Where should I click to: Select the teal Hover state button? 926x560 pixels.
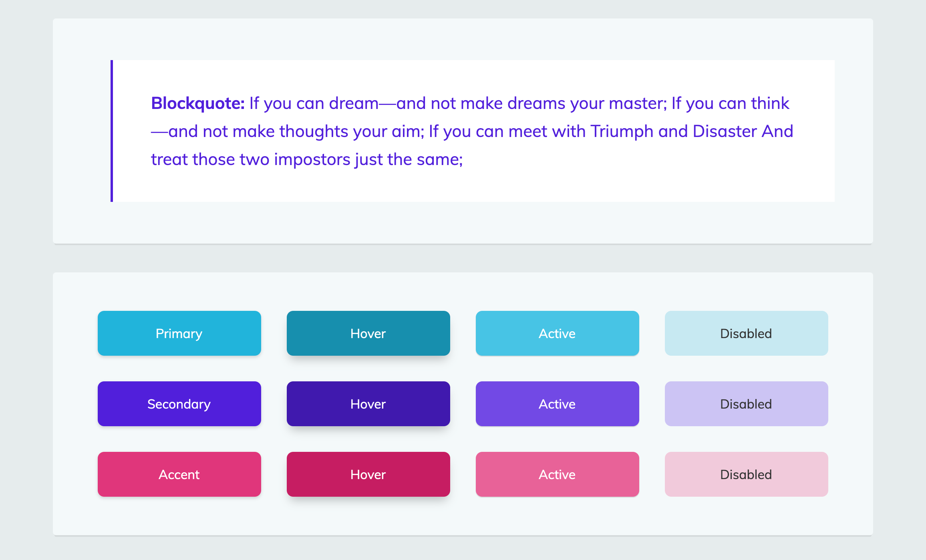point(368,333)
